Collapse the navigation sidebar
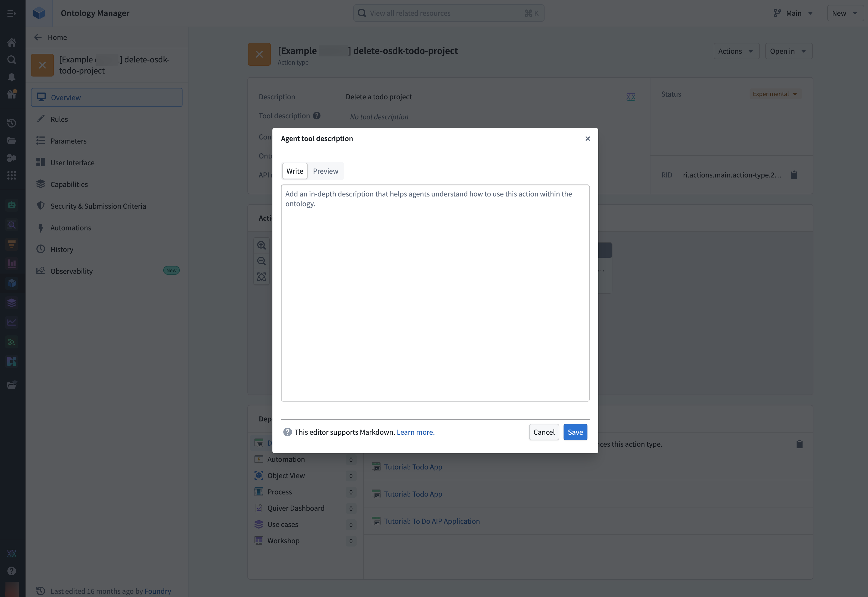 11,13
